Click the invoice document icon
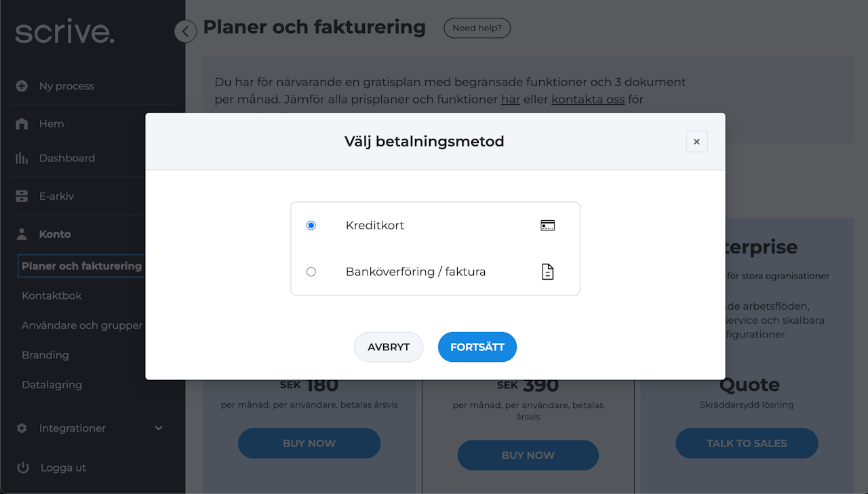 (548, 272)
